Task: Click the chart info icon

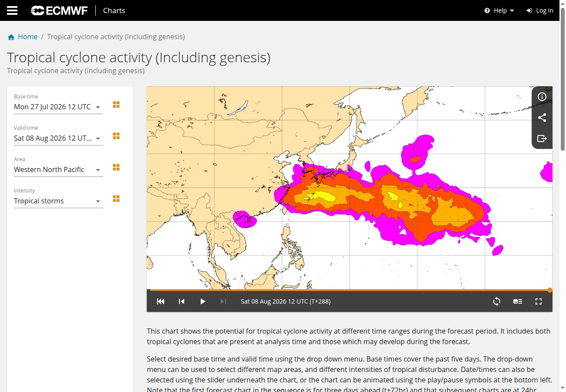Action: (x=542, y=97)
